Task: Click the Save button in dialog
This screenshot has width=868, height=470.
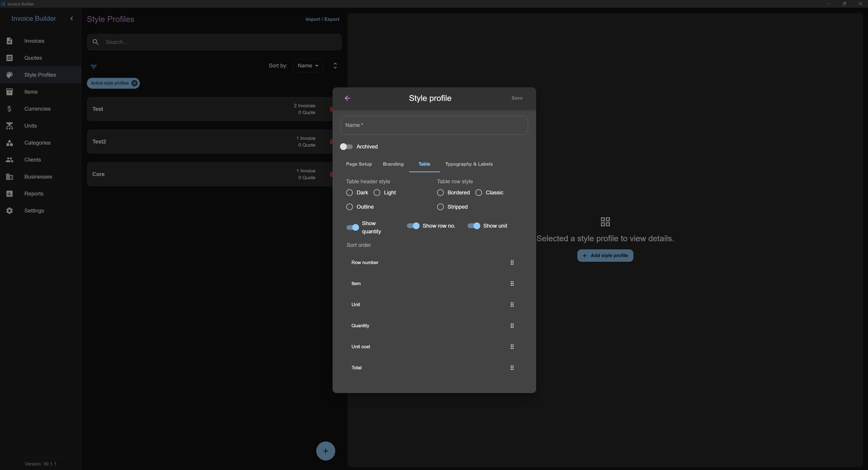Action: tap(517, 98)
